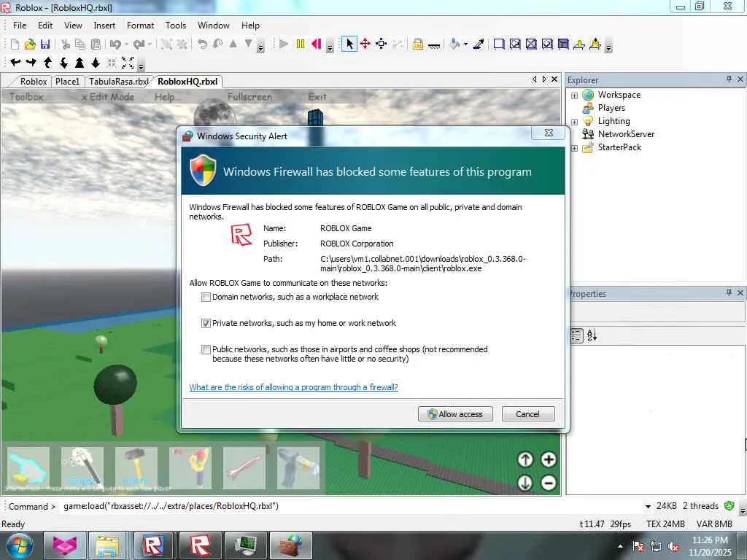
Task: Check the Public networks checkbox
Action: click(x=206, y=349)
